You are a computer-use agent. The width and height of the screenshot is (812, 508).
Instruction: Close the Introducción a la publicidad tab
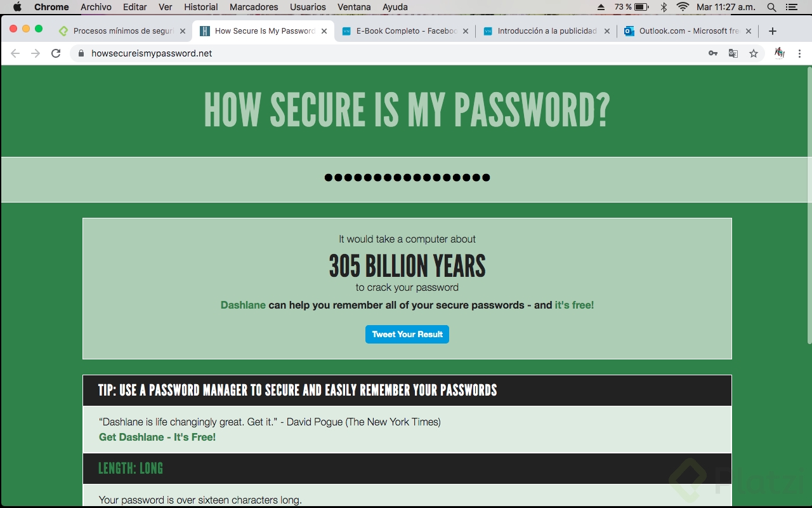606,31
